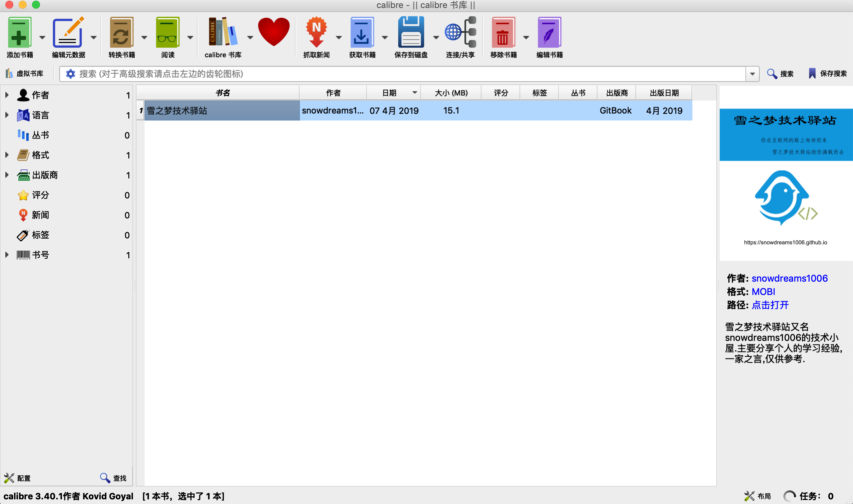Expand the 作者 authors category
The height and width of the screenshot is (504, 853).
point(6,95)
